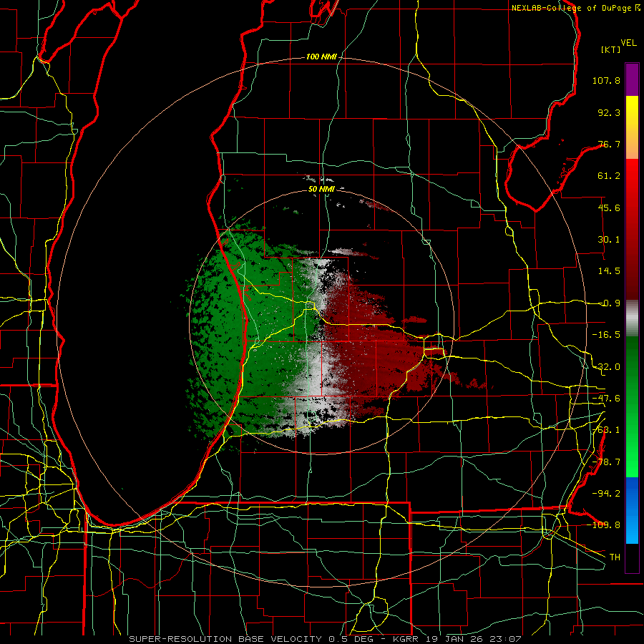Click the 100 NMI range ring label
Image resolution: width=644 pixels, height=644 pixels.
pos(321,57)
